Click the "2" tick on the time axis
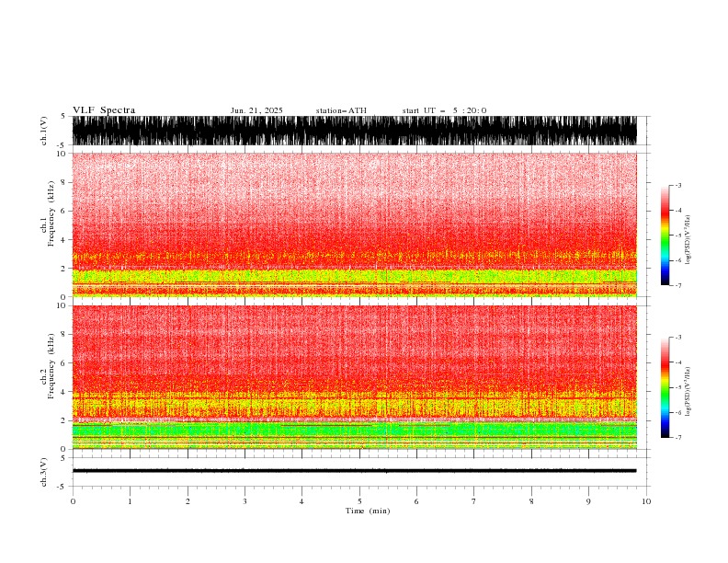728x563 pixels. point(188,501)
